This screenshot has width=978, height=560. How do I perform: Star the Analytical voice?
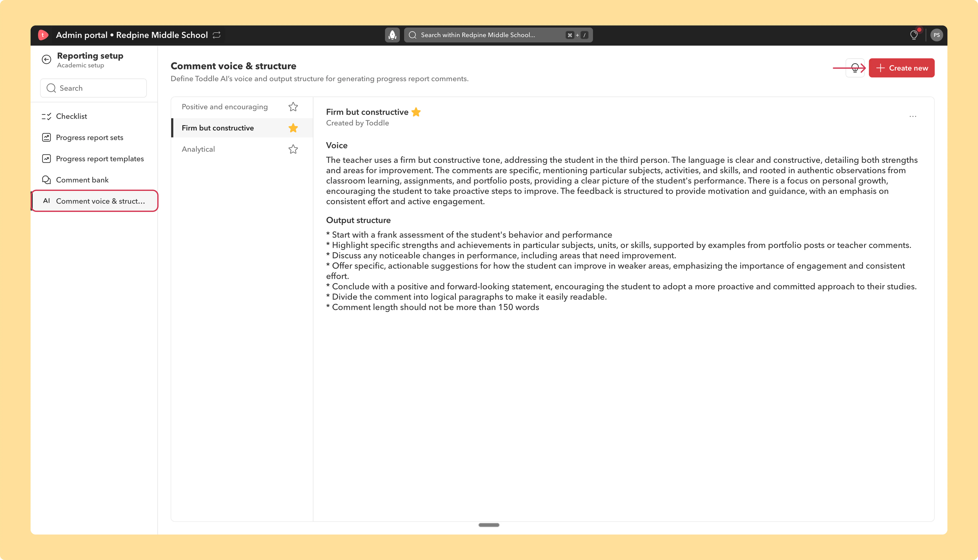[293, 149]
